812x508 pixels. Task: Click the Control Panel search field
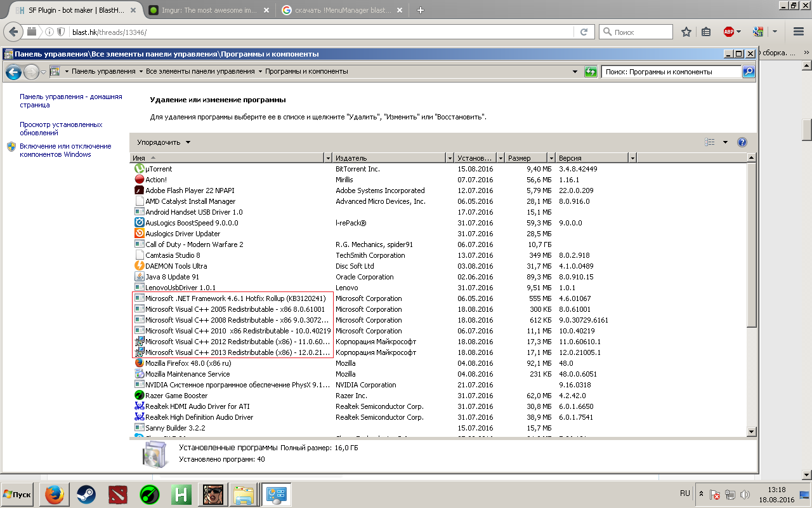pos(671,72)
